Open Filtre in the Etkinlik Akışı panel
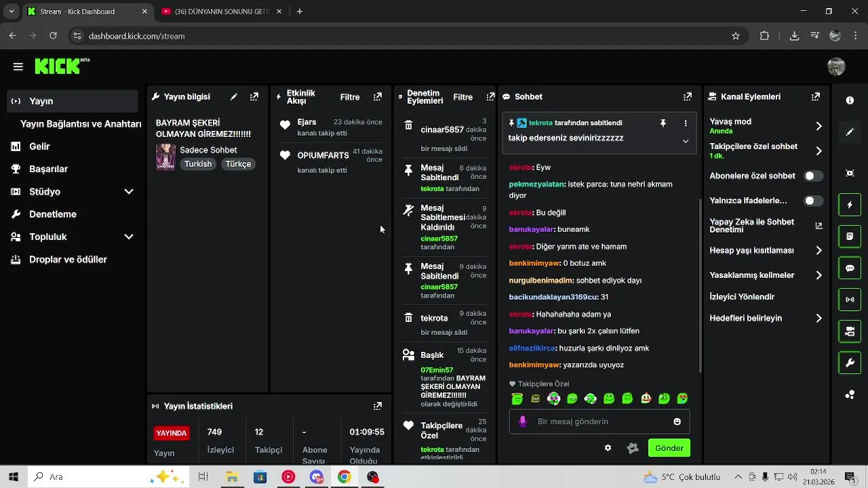The height and width of the screenshot is (488, 868). tap(350, 97)
